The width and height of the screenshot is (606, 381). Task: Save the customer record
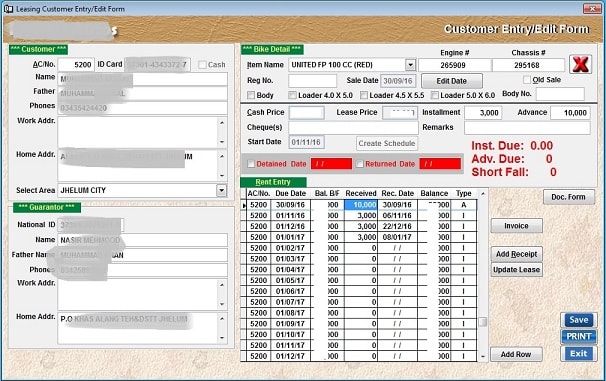pos(579,320)
